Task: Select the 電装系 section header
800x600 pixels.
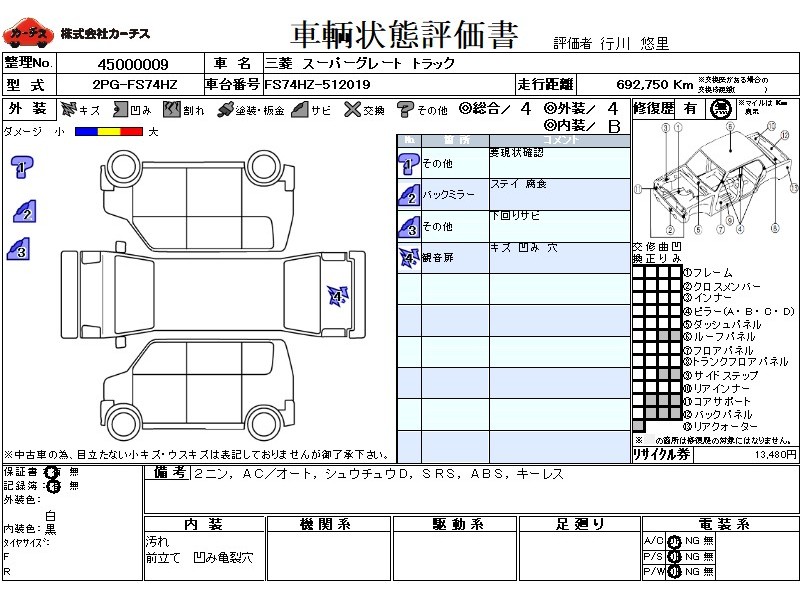Action: click(720, 524)
